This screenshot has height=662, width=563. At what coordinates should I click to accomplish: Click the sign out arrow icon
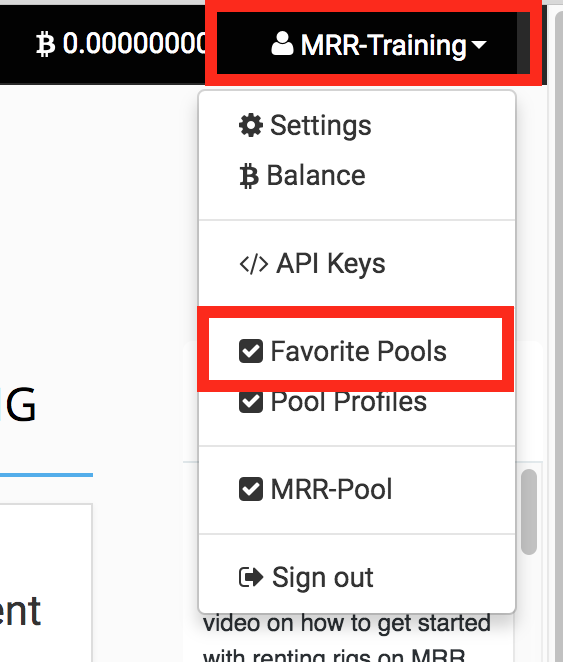point(251,577)
